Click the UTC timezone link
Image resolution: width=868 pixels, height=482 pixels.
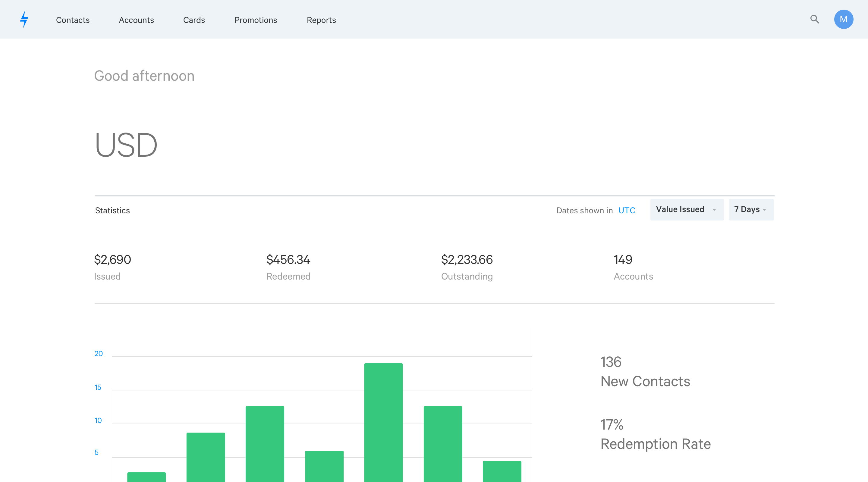(626, 211)
